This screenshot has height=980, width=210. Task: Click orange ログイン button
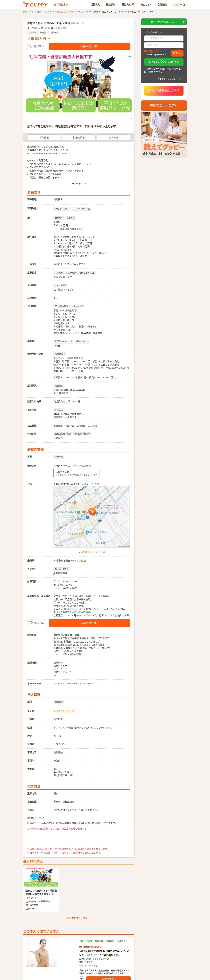[177, 53]
